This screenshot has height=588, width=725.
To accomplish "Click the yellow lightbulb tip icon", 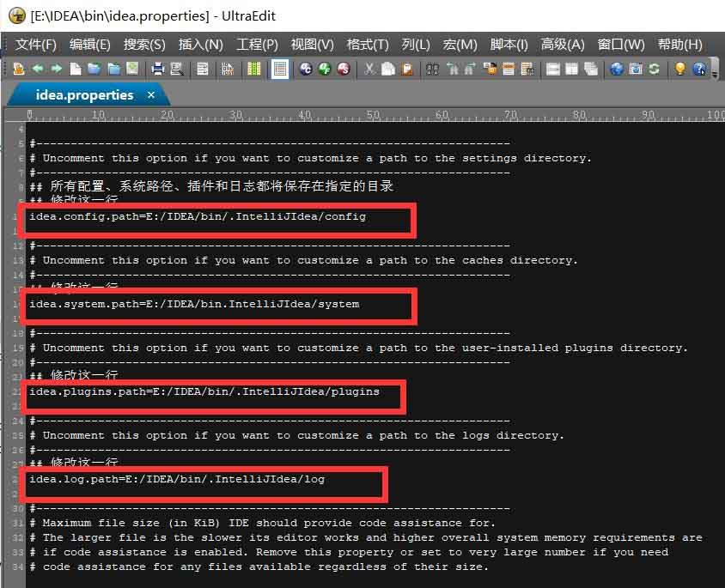I will tap(679, 70).
